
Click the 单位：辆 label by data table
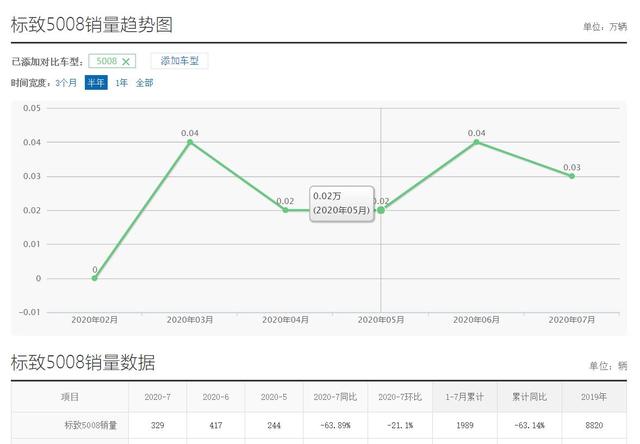(608, 366)
